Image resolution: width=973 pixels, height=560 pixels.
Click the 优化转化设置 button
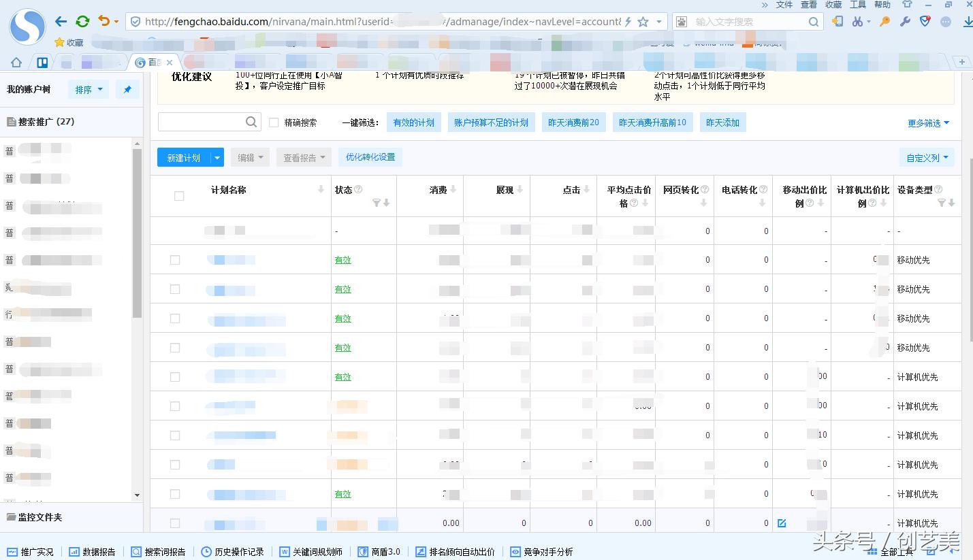370,157
